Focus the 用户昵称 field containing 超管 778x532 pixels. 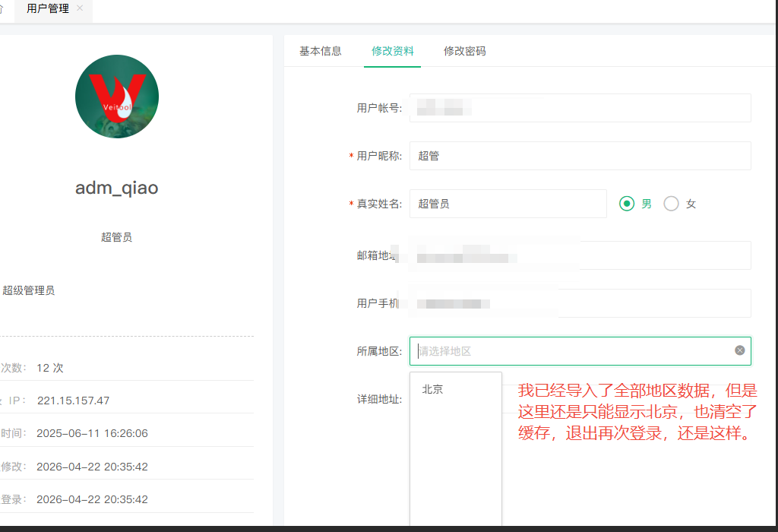[x=580, y=156]
